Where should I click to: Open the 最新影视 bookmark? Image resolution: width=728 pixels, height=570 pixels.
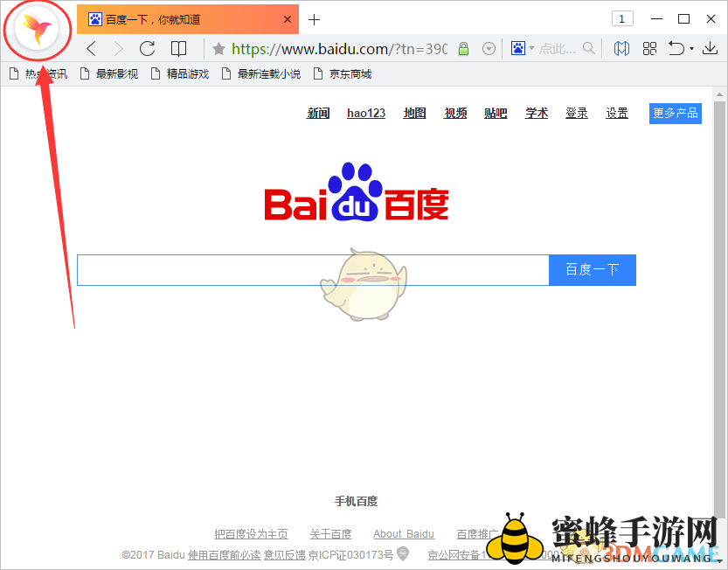(109, 73)
